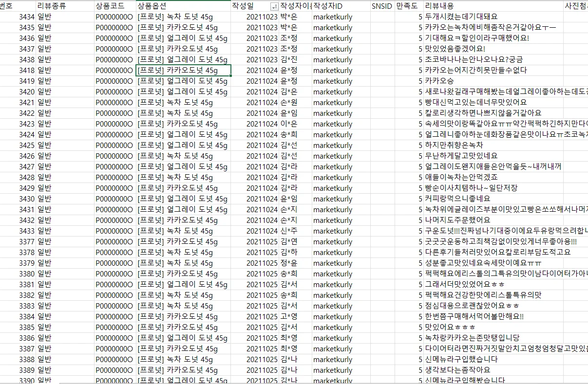Open the 작성일 column sort filter dropdown
This screenshot has width=588, height=384.
[274, 6]
